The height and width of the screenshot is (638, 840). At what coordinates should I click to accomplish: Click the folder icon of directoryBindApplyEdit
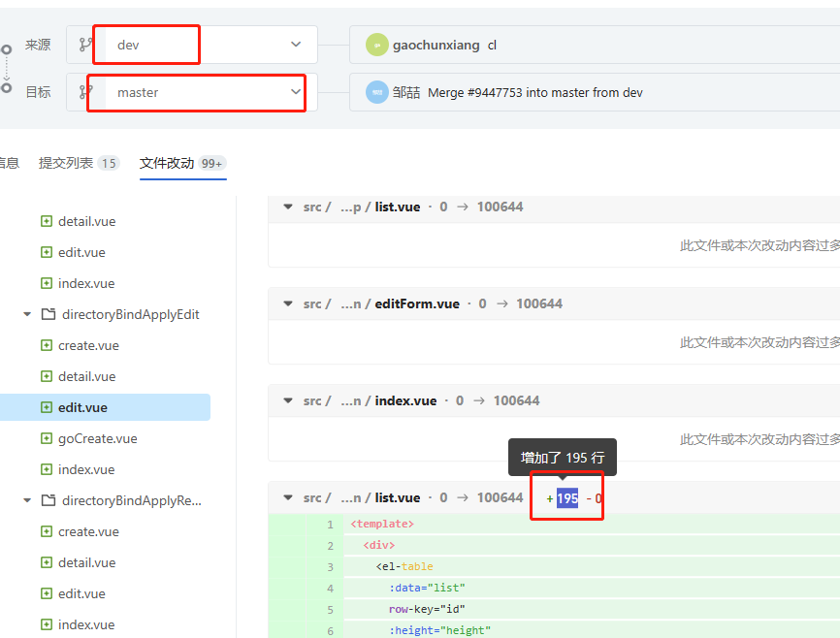[x=48, y=314]
